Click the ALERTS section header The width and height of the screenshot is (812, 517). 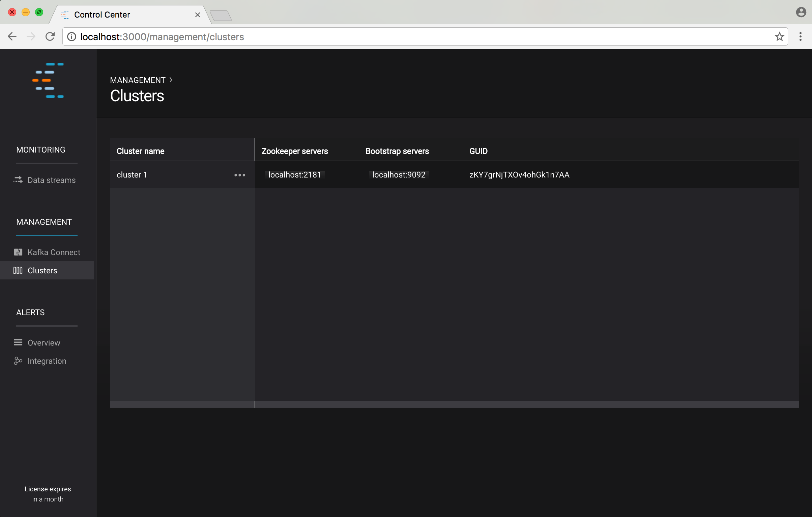click(30, 312)
